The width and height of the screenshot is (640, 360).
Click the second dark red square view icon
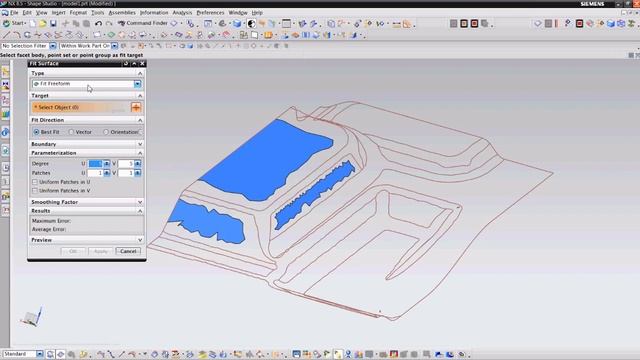pos(474,24)
